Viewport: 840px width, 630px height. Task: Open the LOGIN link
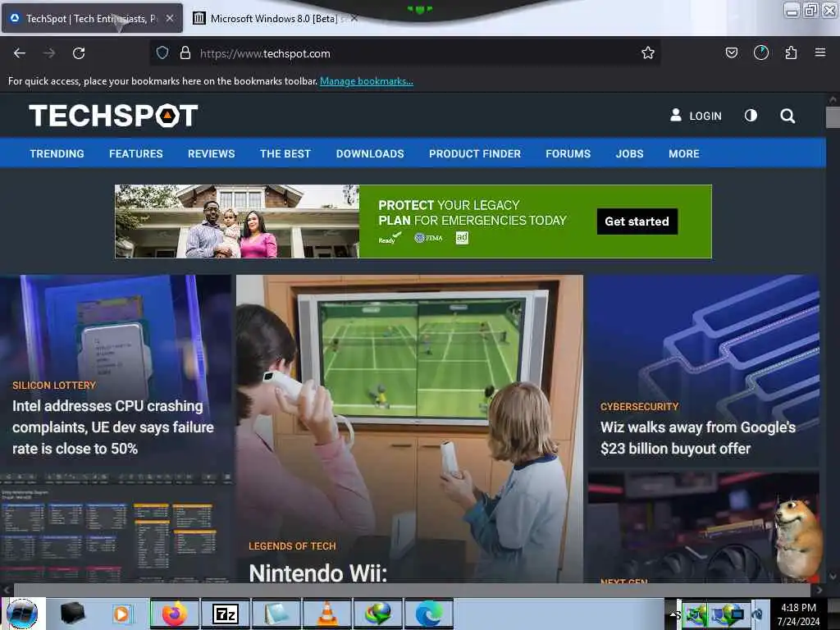click(x=705, y=116)
